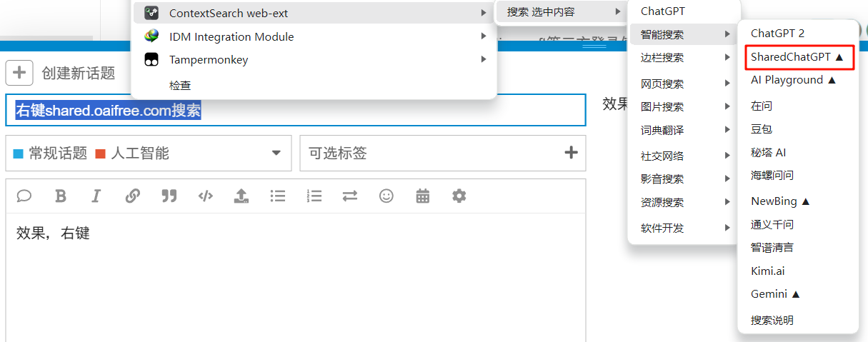Click the Tampermonkey extension icon

pyautogui.click(x=151, y=60)
